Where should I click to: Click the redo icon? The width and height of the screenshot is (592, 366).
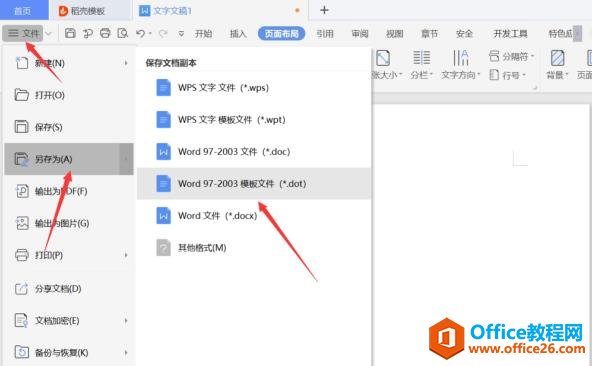pyautogui.click(x=163, y=34)
